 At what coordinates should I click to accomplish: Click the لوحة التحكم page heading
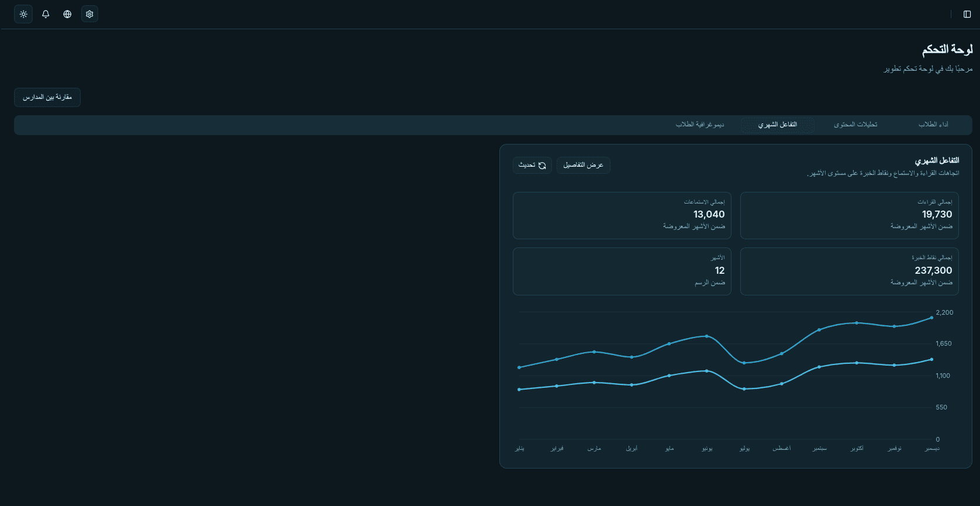[x=947, y=50]
